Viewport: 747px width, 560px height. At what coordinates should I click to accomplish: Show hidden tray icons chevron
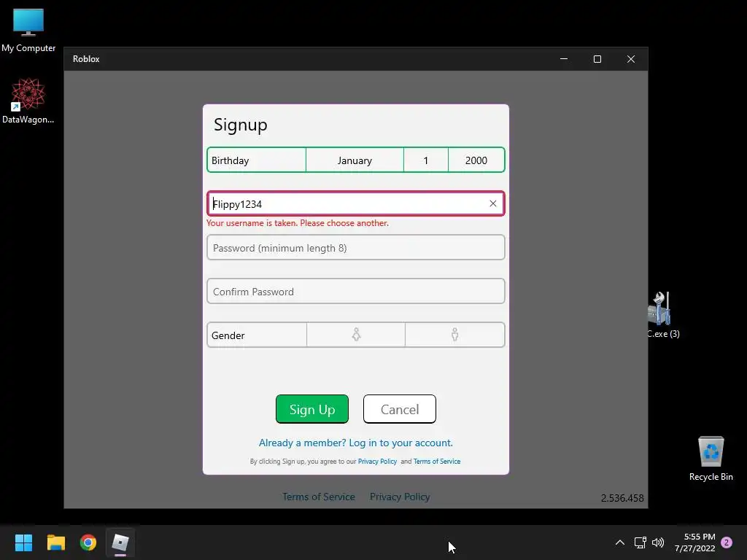point(620,542)
